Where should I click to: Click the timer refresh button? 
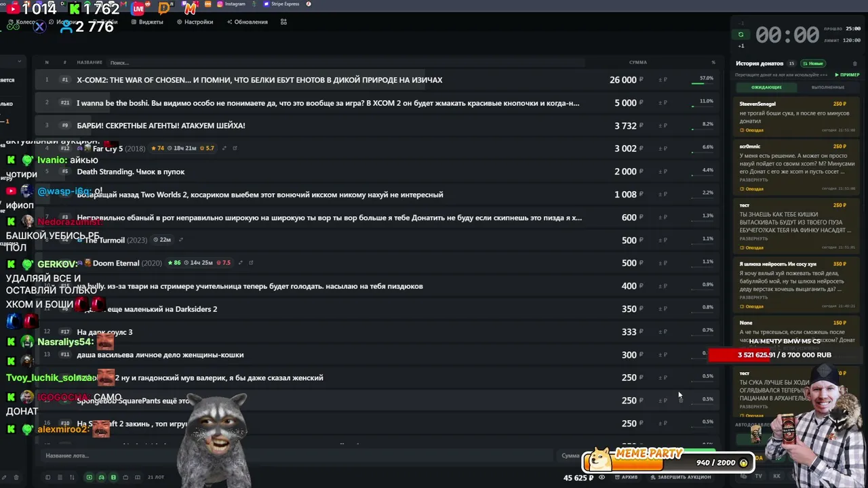[741, 35]
